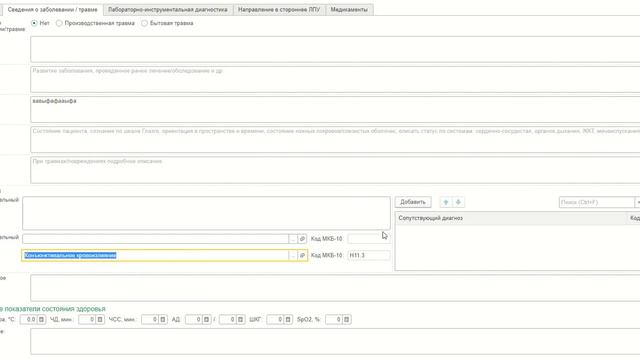640x360 pixels.
Task: Click the first АД value field
Action: (194, 320)
